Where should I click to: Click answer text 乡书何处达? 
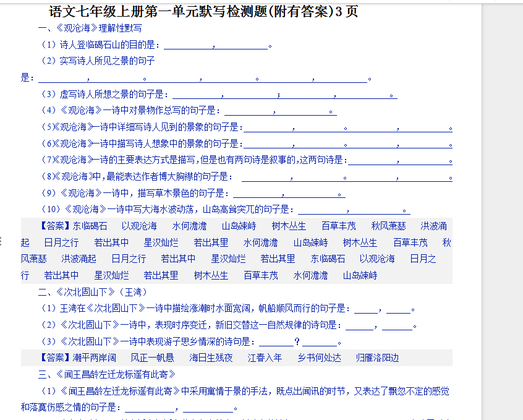[x=319, y=358]
